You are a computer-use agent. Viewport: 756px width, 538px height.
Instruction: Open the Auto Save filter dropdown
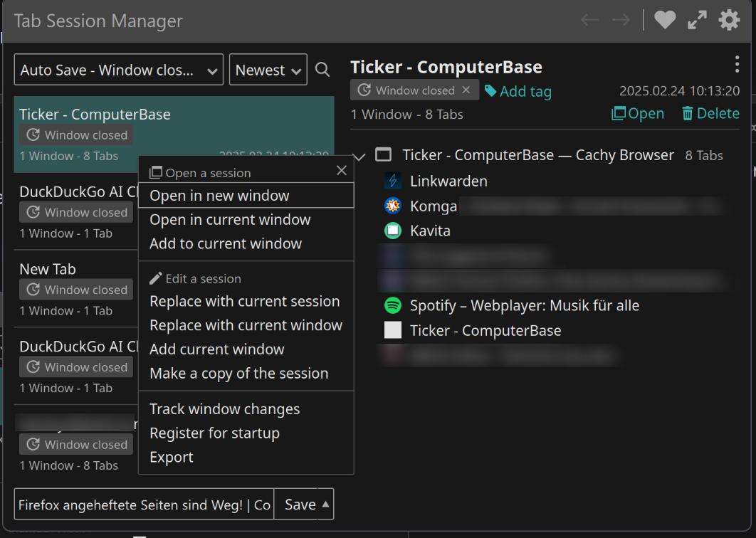[119, 70]
